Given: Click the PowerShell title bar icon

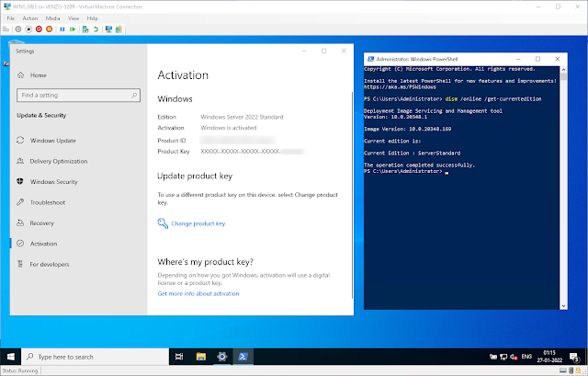Looking at the screenshot, I should tap(370, 59).
